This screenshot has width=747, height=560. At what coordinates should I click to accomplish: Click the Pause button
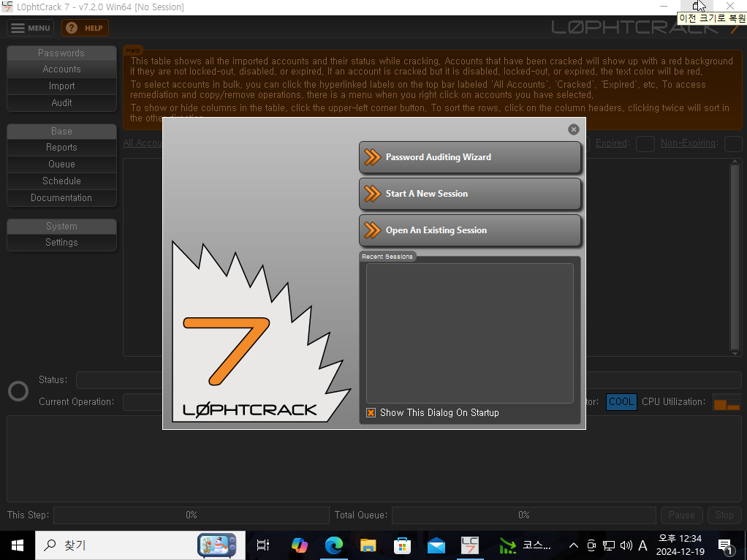[681, 515]
